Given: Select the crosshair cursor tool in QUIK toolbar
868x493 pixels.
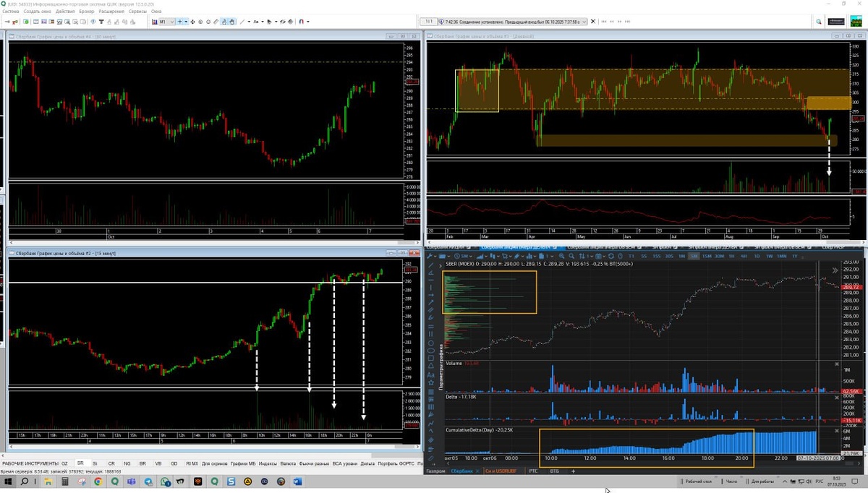Looking at the screenshot, I should click(x=179, y=22).
